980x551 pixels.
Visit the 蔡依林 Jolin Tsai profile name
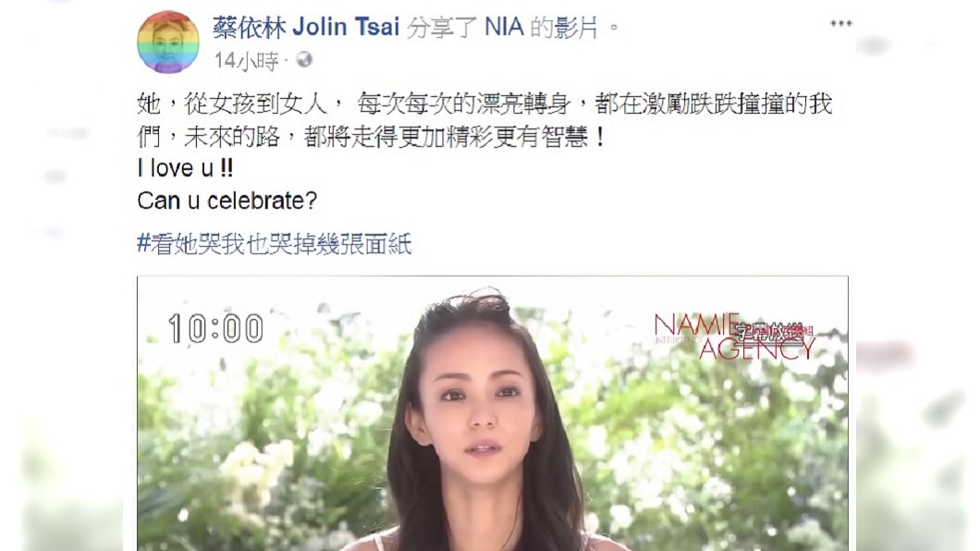pyautogui.click(x=306, y=28)
